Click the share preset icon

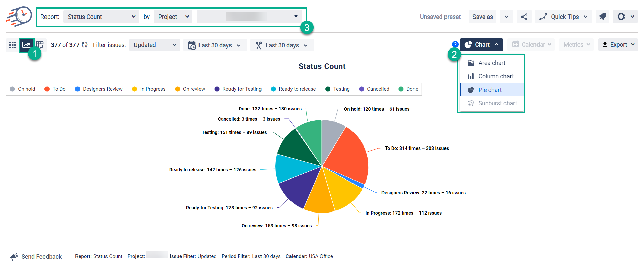click(524, 17)
